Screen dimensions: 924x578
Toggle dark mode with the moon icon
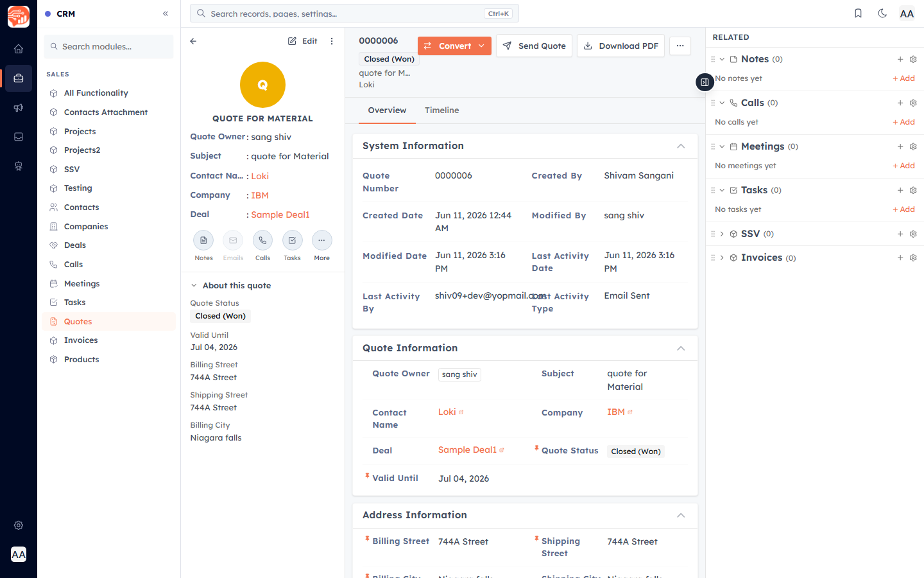[x=882, y=13]
